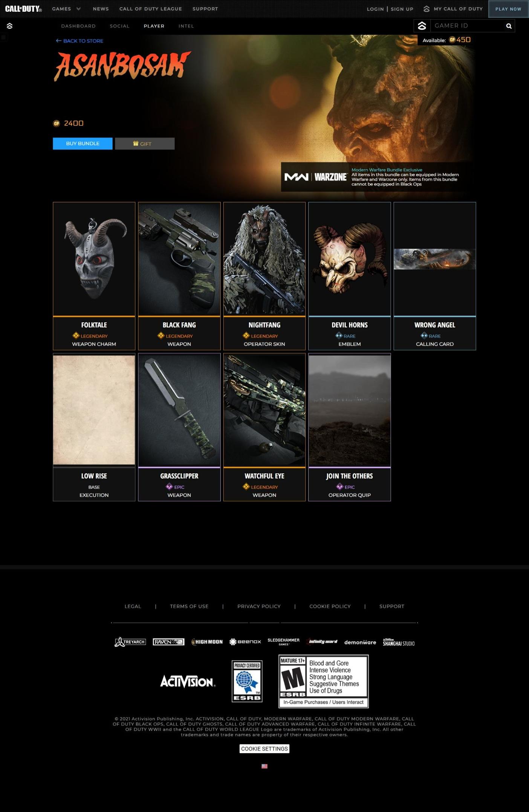
Task: Open the ESRB Privacy Certified badge
Action: pyautogui.click(x=247, y=681)
